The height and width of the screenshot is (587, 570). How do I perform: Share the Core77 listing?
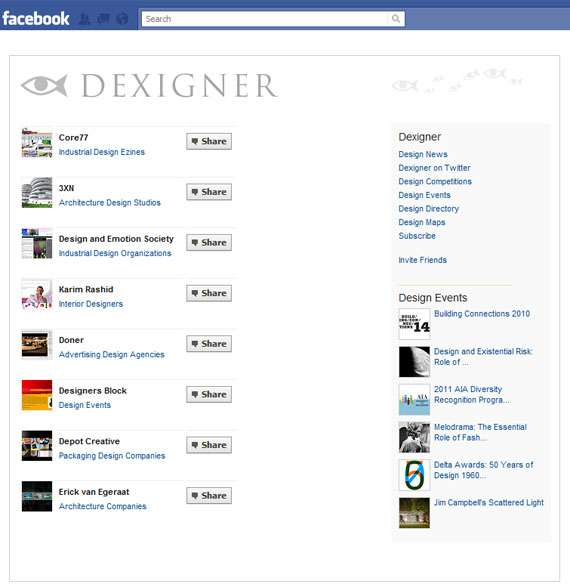coord(209,141)
